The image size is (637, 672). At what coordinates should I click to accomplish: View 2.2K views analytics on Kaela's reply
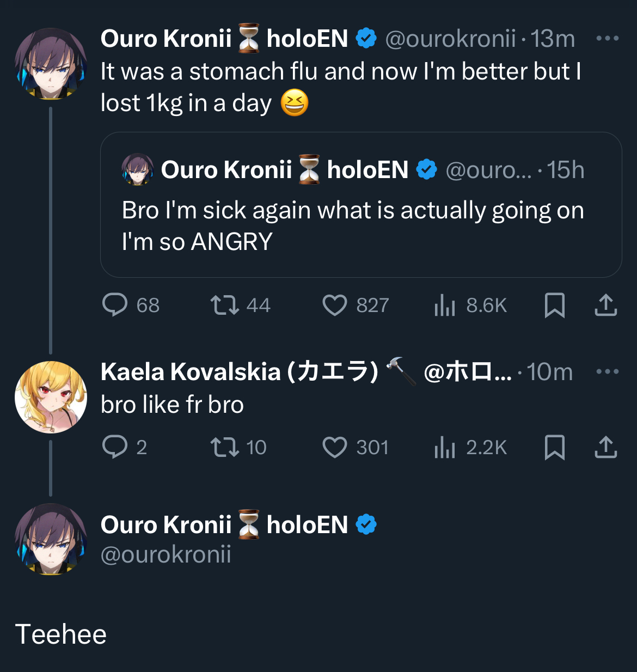pos(470,447)
